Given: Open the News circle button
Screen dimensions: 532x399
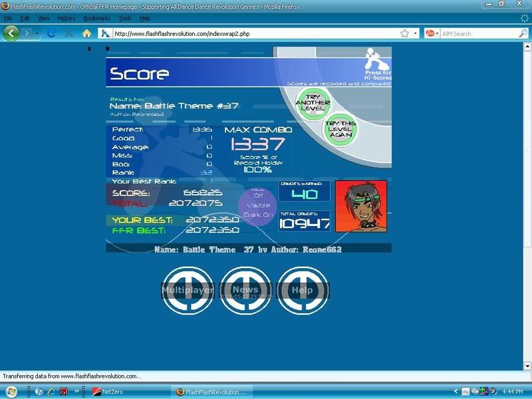Looking at the screenshot, I should tap(245, 291).
